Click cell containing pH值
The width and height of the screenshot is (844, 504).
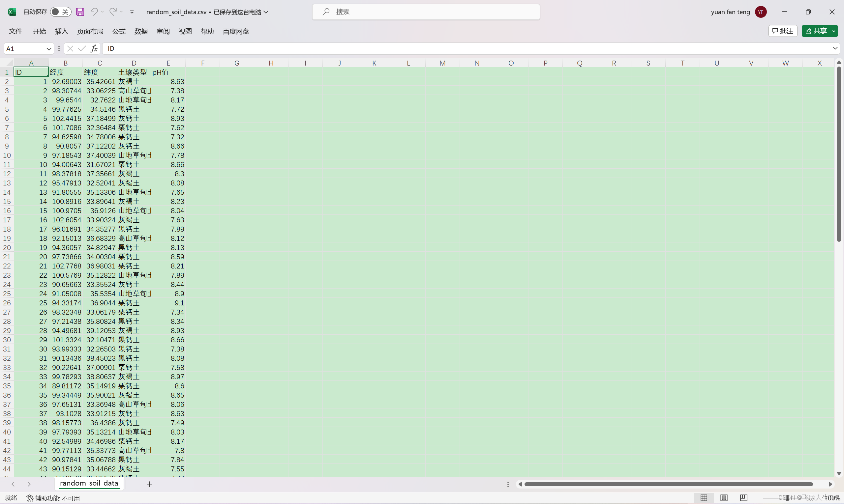point(168,72)
